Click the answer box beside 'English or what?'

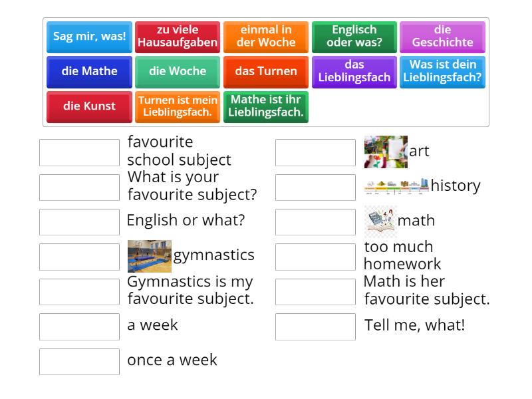click(79, 222)
